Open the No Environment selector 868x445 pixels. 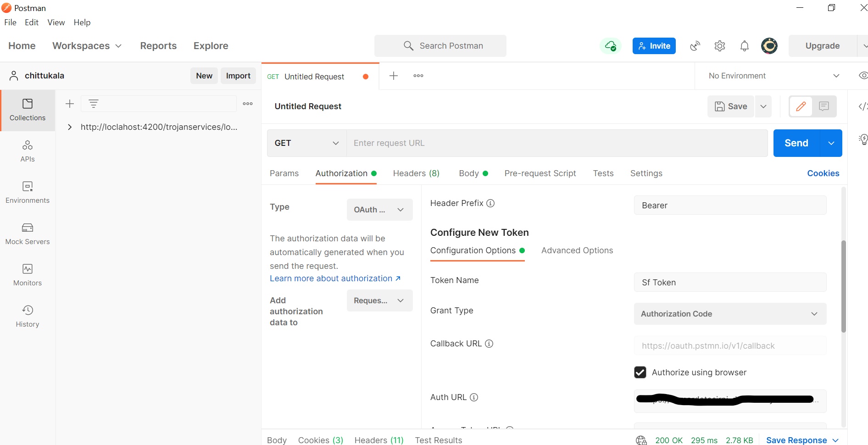(774, 76)
